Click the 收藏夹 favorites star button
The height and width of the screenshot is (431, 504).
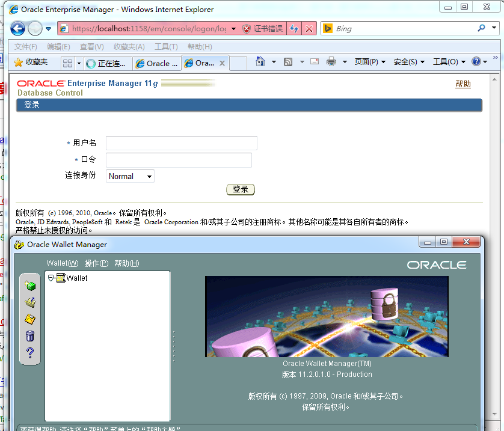(x=31, y=62)
